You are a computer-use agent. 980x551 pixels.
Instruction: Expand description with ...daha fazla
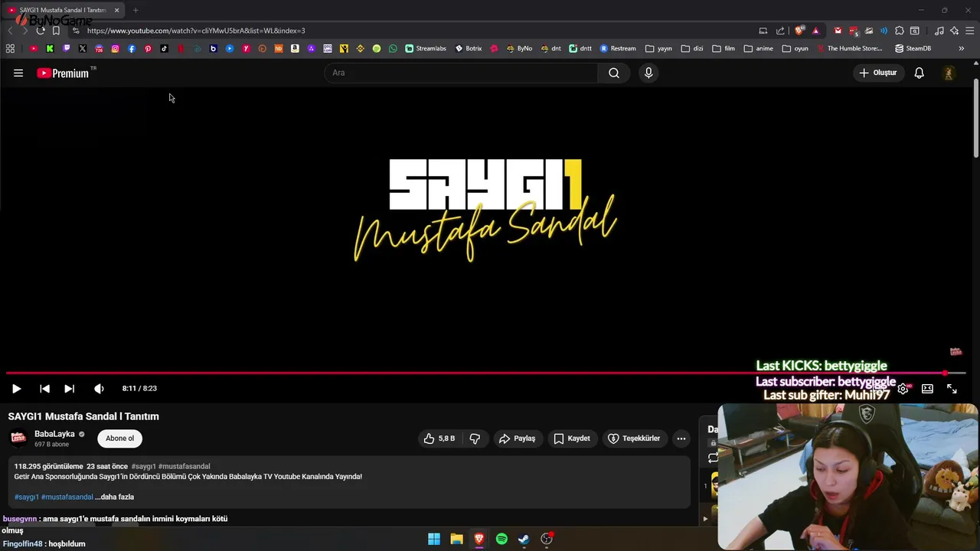point(114,497)
